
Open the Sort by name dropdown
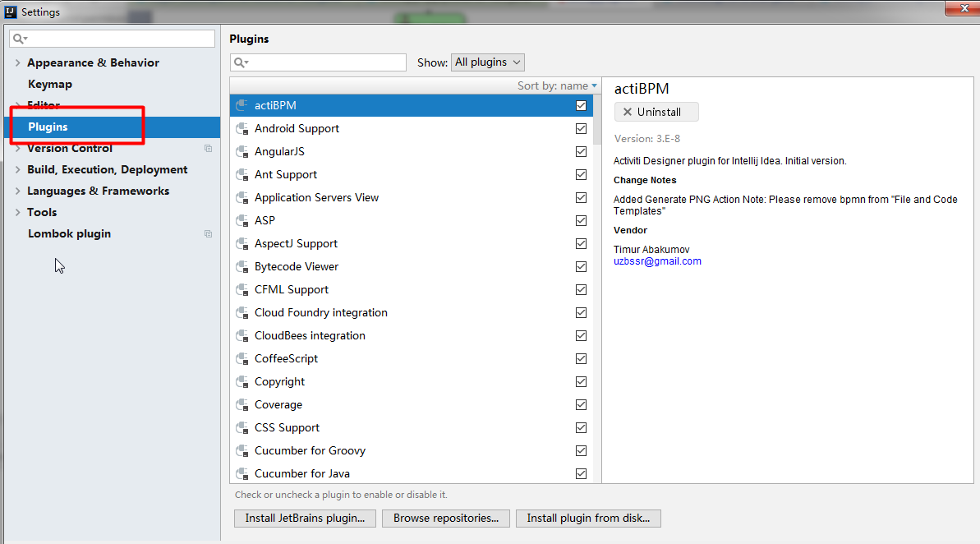(557, 85)
